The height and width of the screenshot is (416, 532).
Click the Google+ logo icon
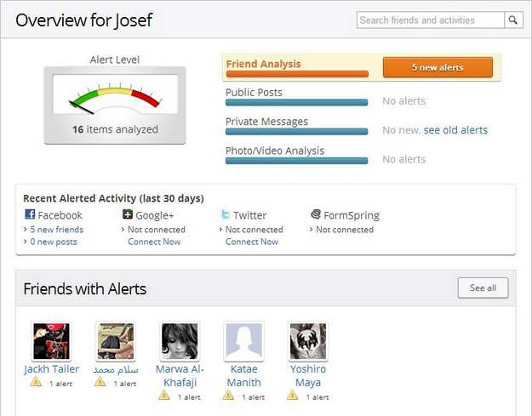pyautogui.click(x=128, y=215)
